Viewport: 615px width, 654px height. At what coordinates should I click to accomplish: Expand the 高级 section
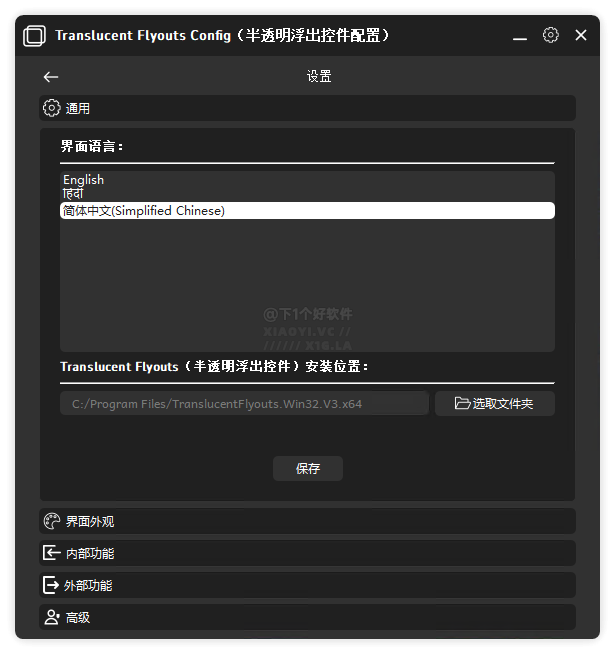(x=308, y=617)
